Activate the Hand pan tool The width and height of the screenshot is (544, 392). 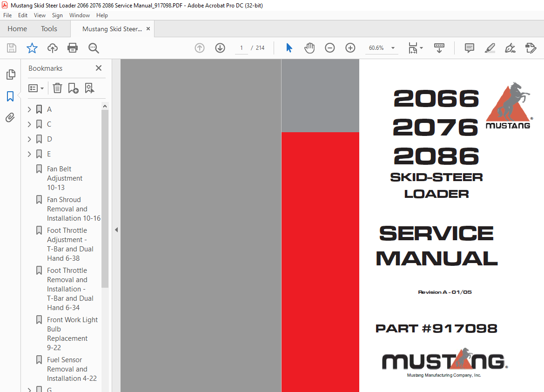pos(309,48)
